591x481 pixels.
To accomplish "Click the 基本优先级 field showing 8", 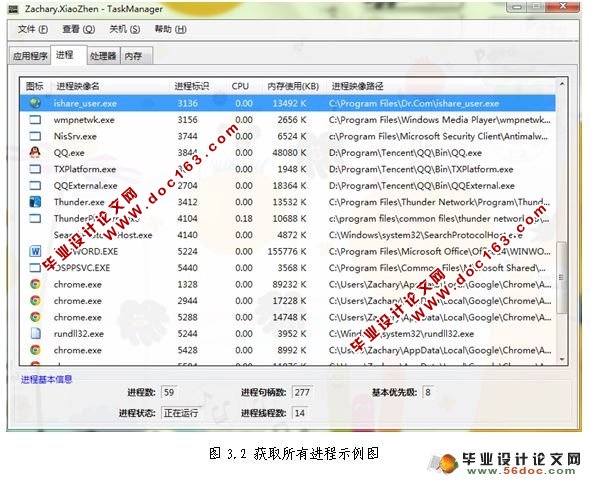I will [x=427, y=392].
